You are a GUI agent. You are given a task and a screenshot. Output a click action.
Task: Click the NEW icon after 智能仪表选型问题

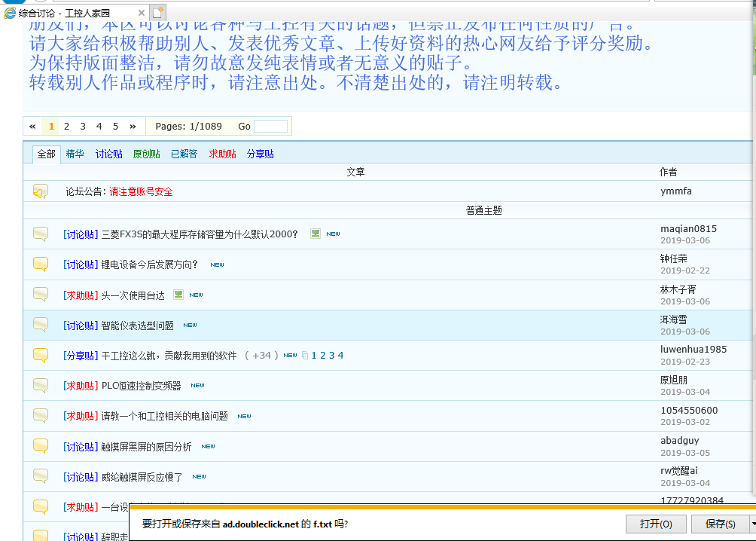point(190,326)
